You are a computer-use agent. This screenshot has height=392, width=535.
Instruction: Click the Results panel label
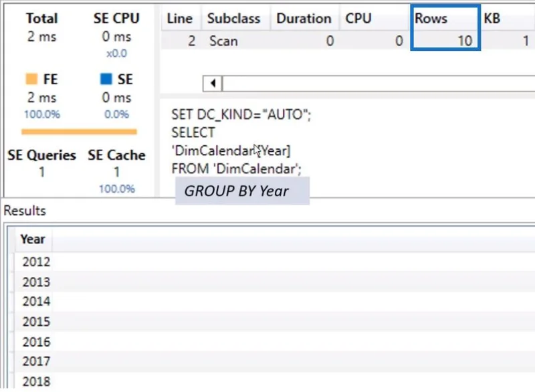25,211
